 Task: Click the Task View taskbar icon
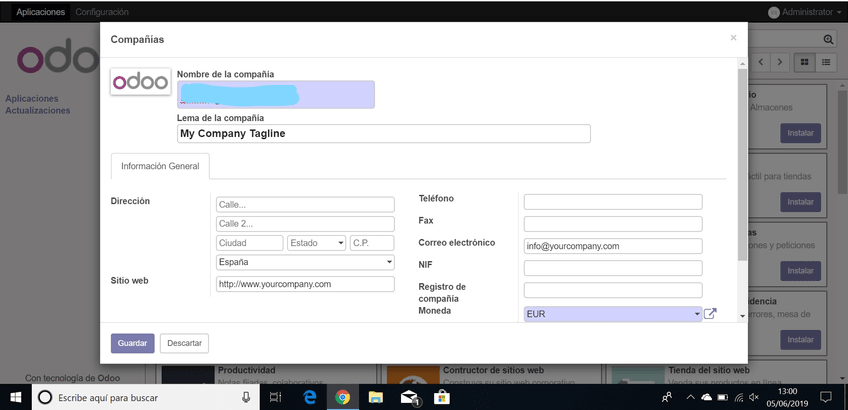click(x=276, y=397)
